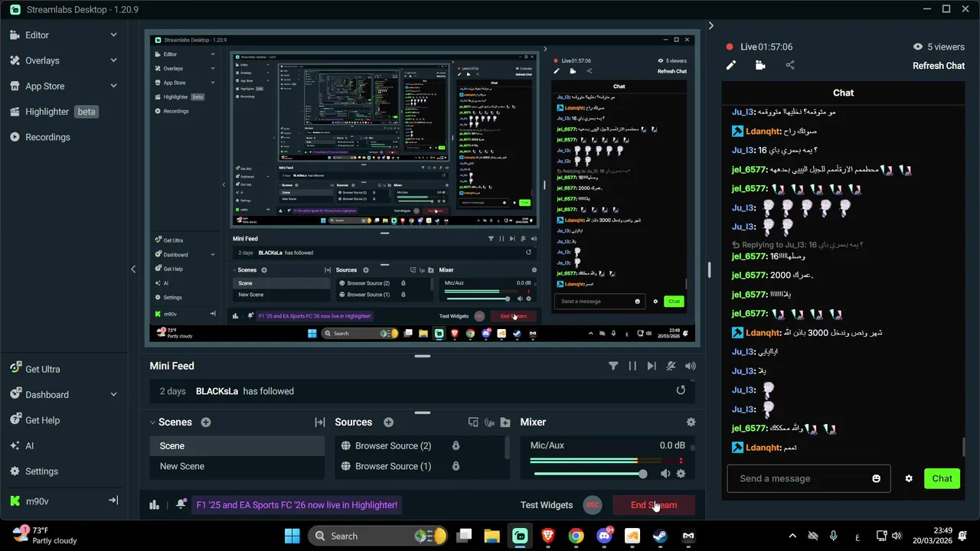
Task: Toggle lock on Browser Source (1)
Action: 456,466
